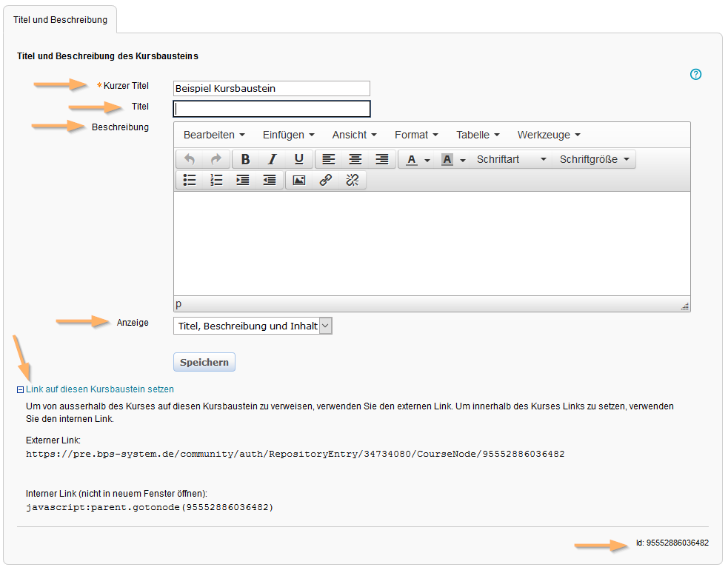This screenshot has height=570, width=728.
Task: Toggle bold formatting in the editor
Action: pyautogui.click(x=246, y=160)
